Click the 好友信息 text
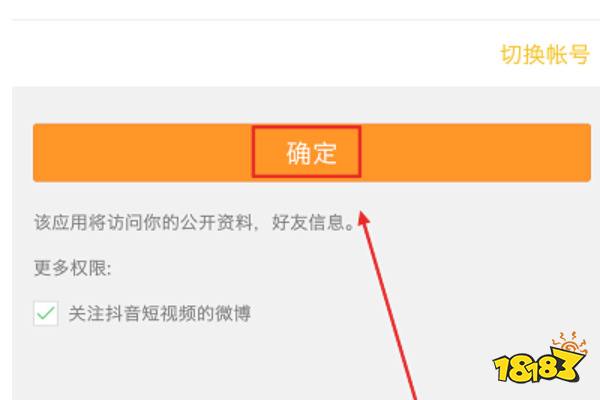The image size is (600, 400). coord(308,222)
